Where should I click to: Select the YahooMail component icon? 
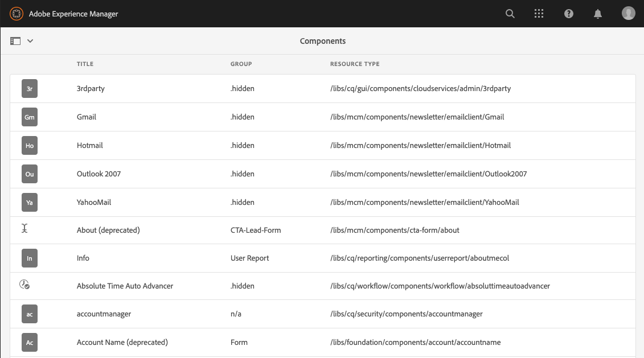(x=29, y=202)
